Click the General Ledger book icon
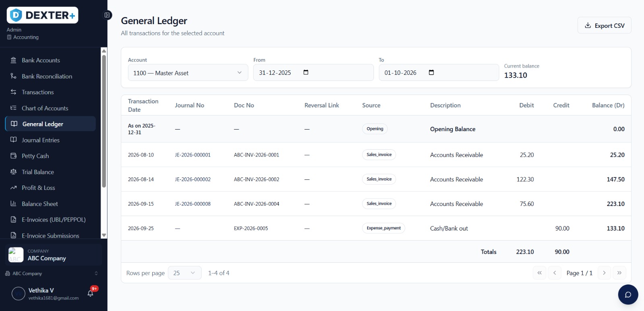 tap(14, 124)
